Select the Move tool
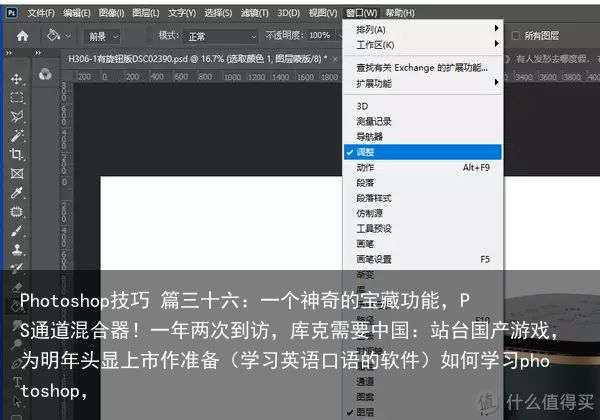Screen dimensions: 600x420 pyautogui.click(x=16, y=79)
